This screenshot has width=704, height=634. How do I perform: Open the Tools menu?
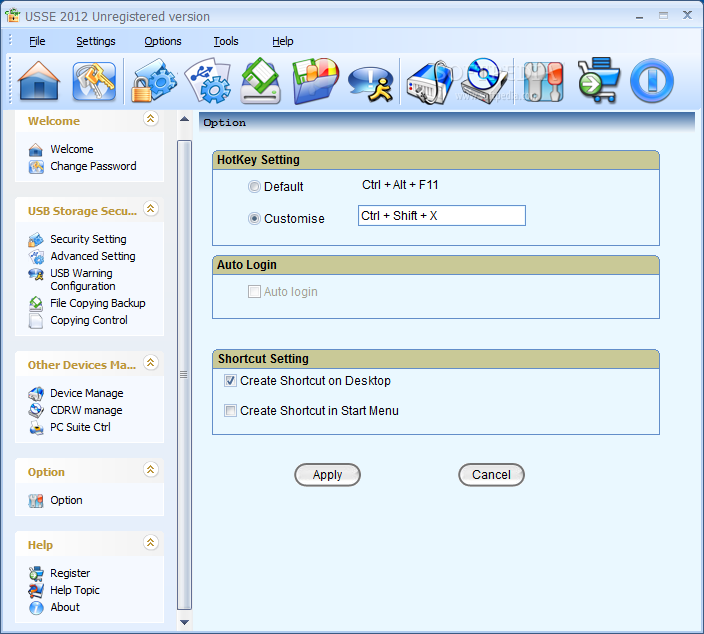(x=226, y=41)
